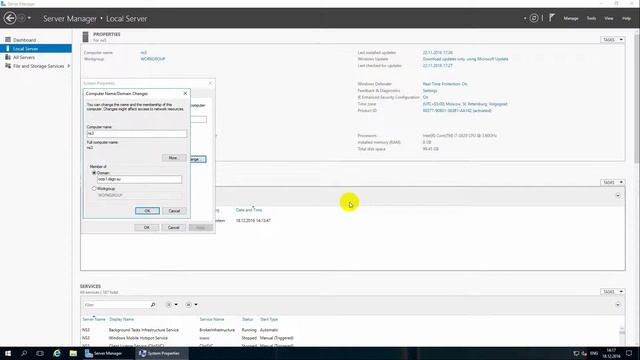Open the View menu
The width and height of the screenshot is (640, 360).
[x=609, y=18]
